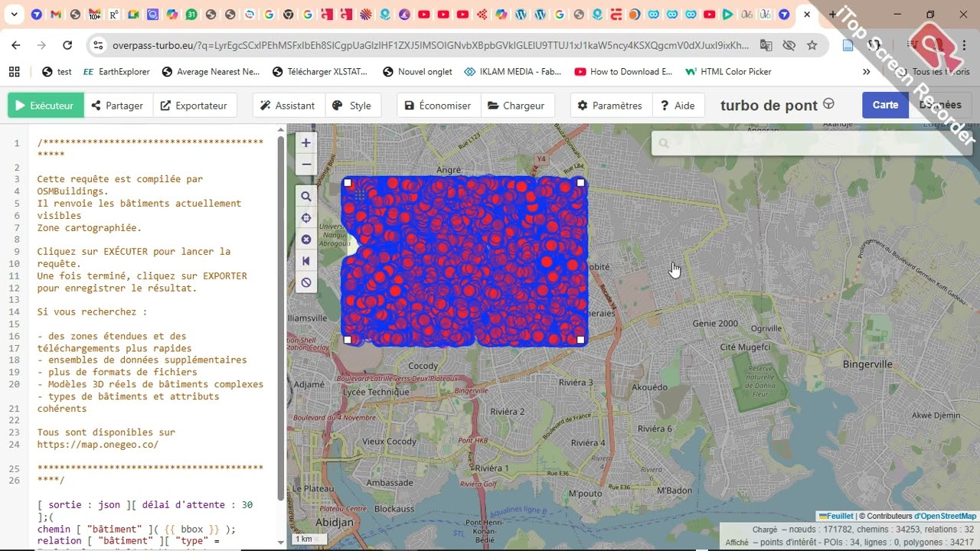Image resolution: width=980 pixels, height=551 pixels.
Task: Open the Partager share dialog
Action: point(118,106)
